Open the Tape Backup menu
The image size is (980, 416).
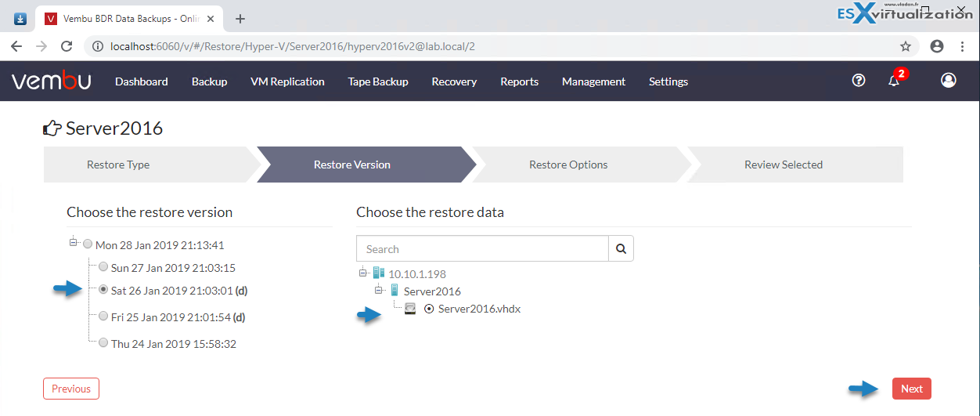pos(378,81)
